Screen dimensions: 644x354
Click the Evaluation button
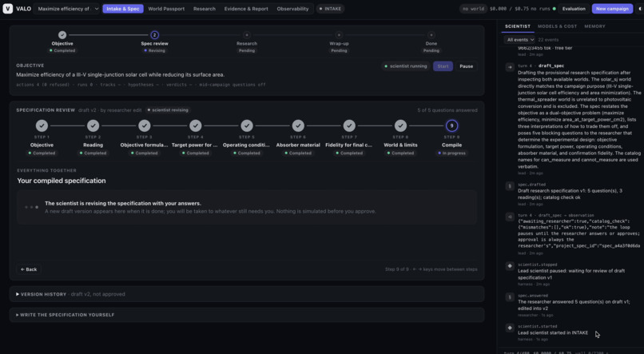pos(574,9)
